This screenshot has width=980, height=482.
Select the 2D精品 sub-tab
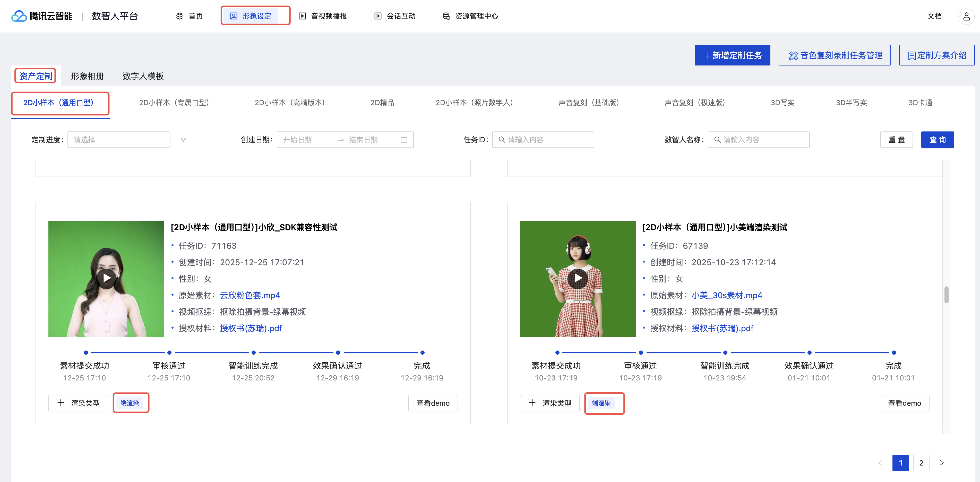[x=382, y=102]
